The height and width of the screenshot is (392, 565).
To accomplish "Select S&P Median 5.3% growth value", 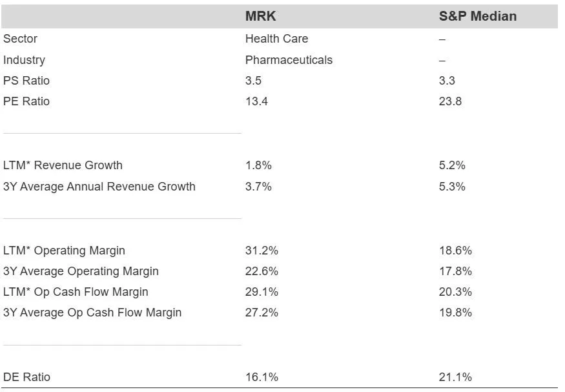I will point(452,187).
